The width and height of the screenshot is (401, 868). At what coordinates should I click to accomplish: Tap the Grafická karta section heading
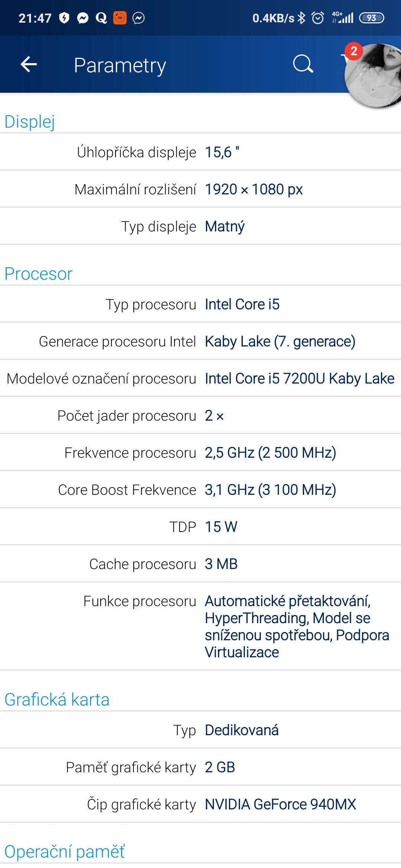[x=57, y=700]
